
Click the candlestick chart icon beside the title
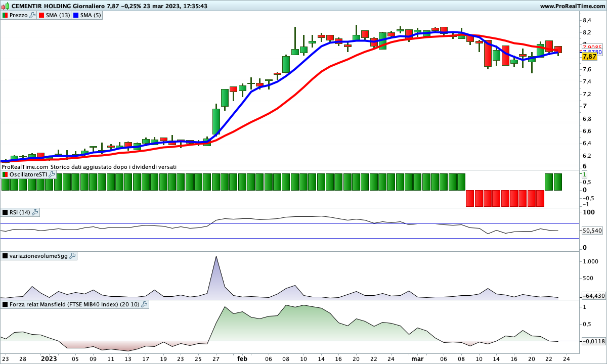(5, 6)
